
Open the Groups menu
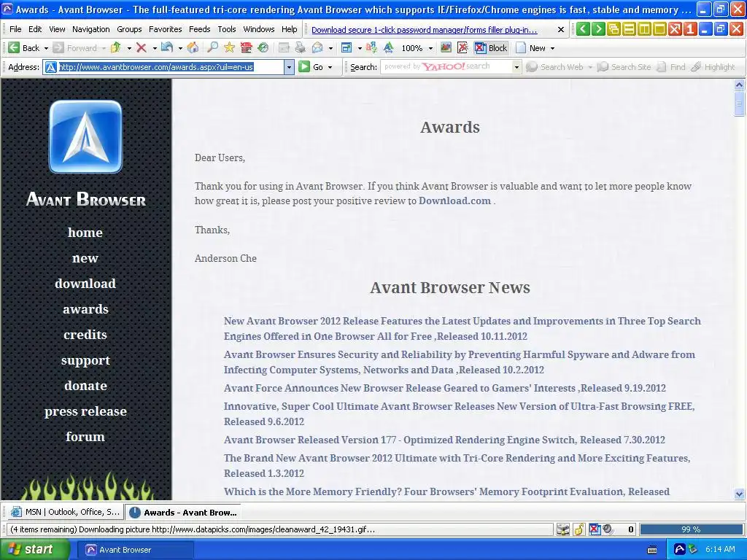pyautogui.click(x=129, y=29)
